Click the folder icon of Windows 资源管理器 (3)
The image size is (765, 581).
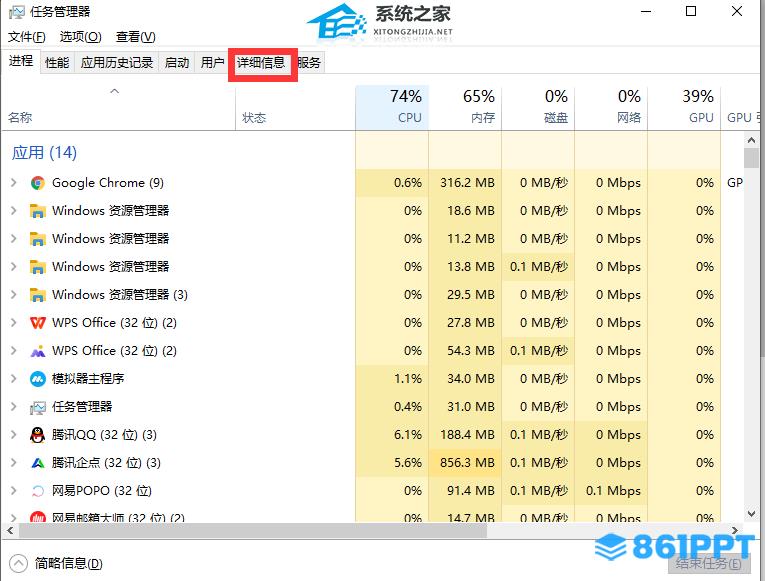(x=38, y=295)
